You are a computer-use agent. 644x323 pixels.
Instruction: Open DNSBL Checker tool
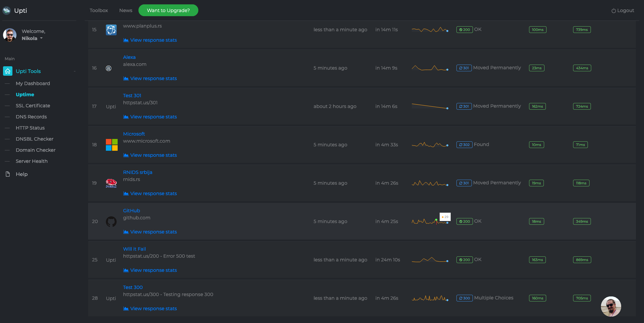click(x=35, y=139)
